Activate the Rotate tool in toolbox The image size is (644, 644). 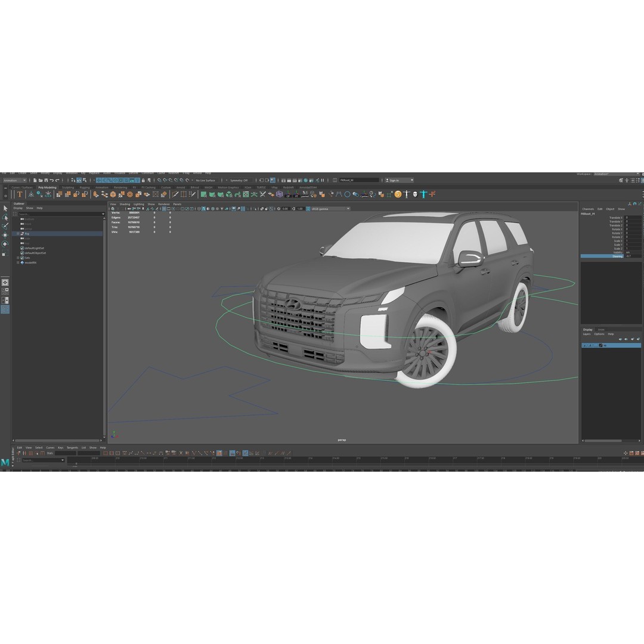click(x=5, y=244)
